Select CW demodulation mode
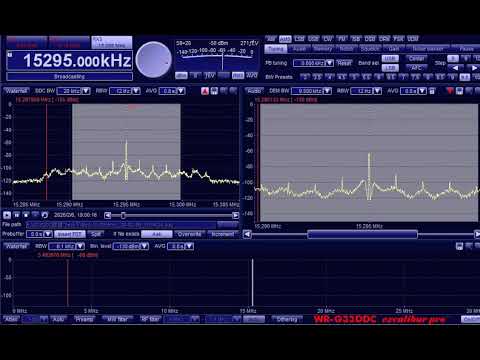The width and height of the screenshot is (480, 360). 328,39
